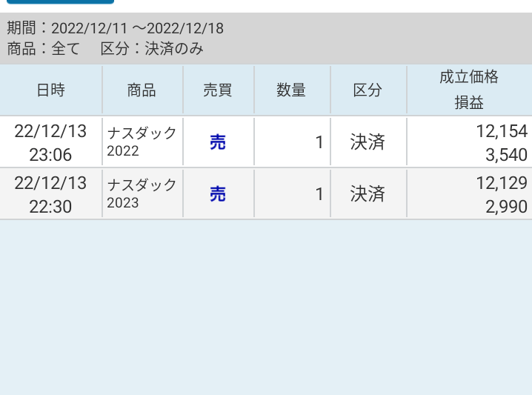The height and width of the screenshot is (395, 532).
Task: Click the 区分 column header
Action: (x=368, y=90)
